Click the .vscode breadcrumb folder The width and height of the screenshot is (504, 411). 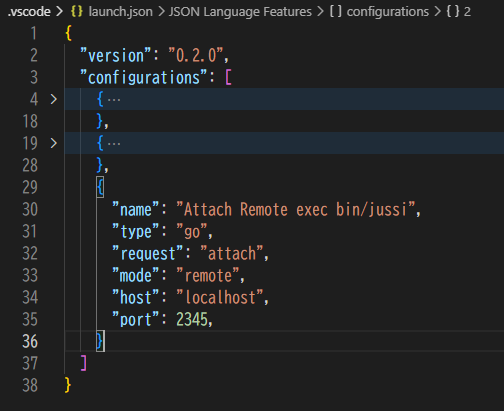point(29,12)
